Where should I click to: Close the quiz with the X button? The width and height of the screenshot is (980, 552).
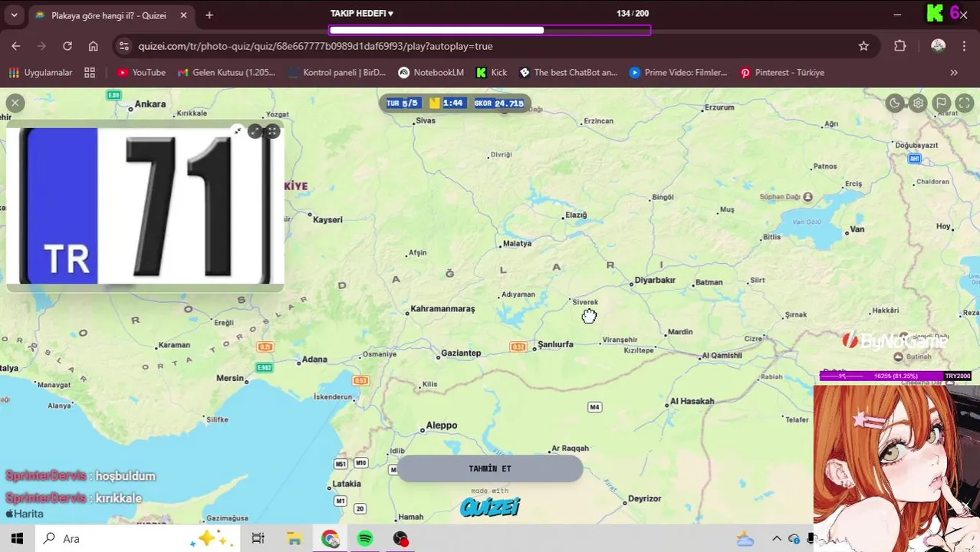[x=15, y=103]
